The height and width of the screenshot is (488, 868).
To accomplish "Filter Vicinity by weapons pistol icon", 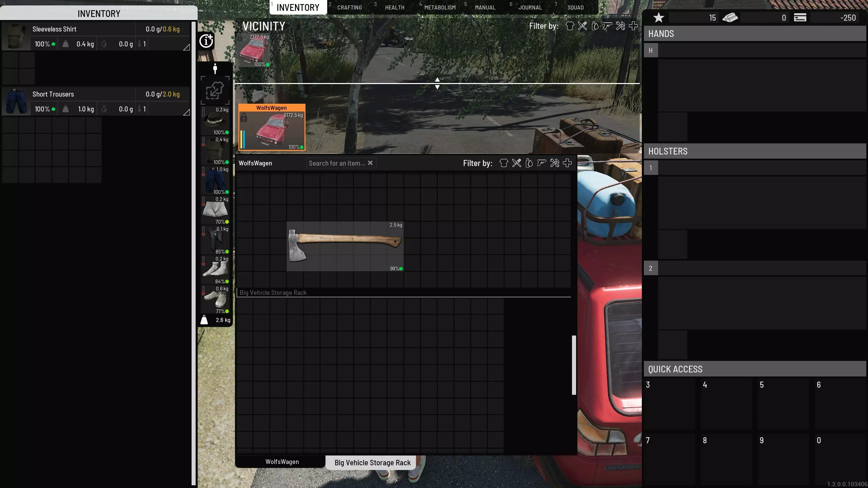I will point(607,26).
